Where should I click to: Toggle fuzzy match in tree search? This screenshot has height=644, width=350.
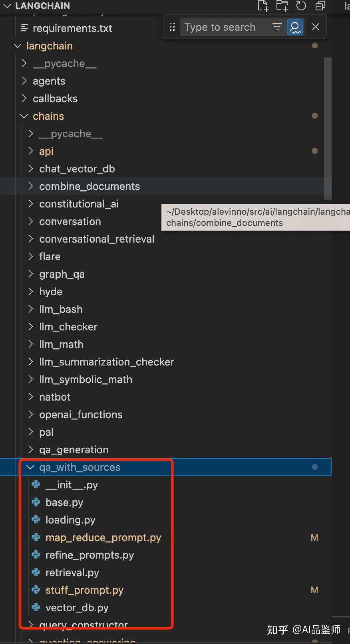[x=295, y=27]
